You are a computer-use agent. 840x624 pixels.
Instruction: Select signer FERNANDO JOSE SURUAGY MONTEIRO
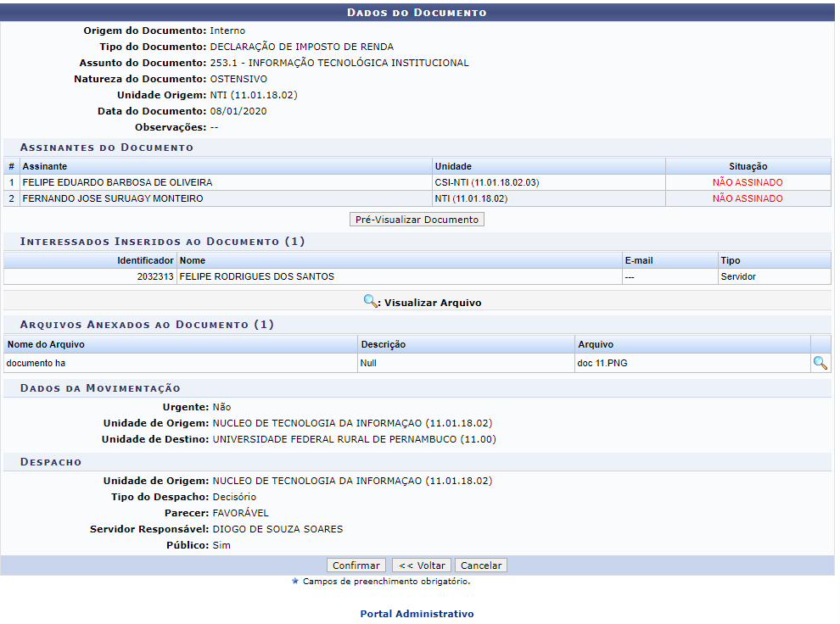113,198
